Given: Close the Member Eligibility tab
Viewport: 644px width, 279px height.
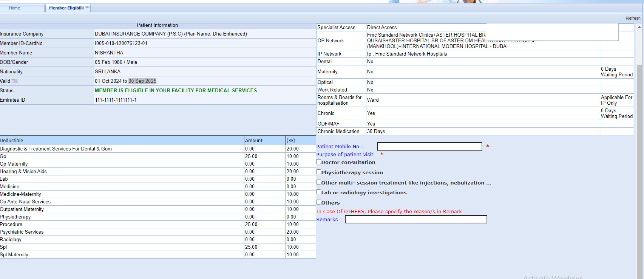Looking at the screenshot, I should [x=88, y=7].
